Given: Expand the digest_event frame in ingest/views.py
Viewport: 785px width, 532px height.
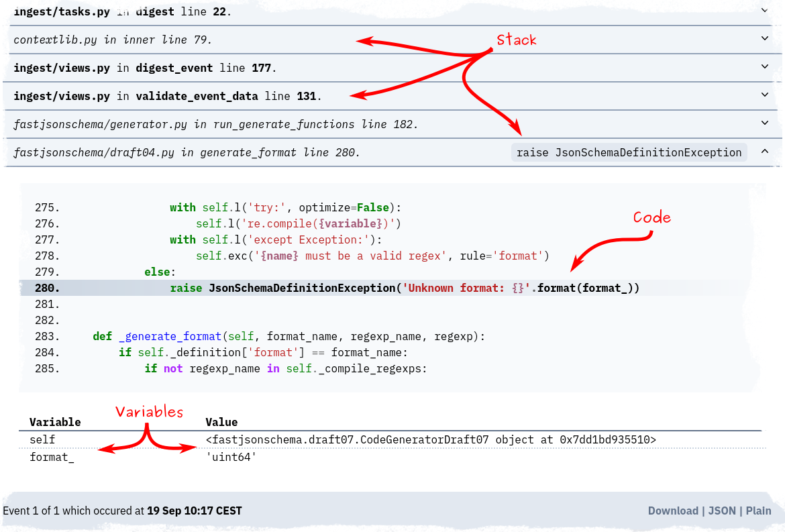Looking at the screenshot, I should [764, 67].
